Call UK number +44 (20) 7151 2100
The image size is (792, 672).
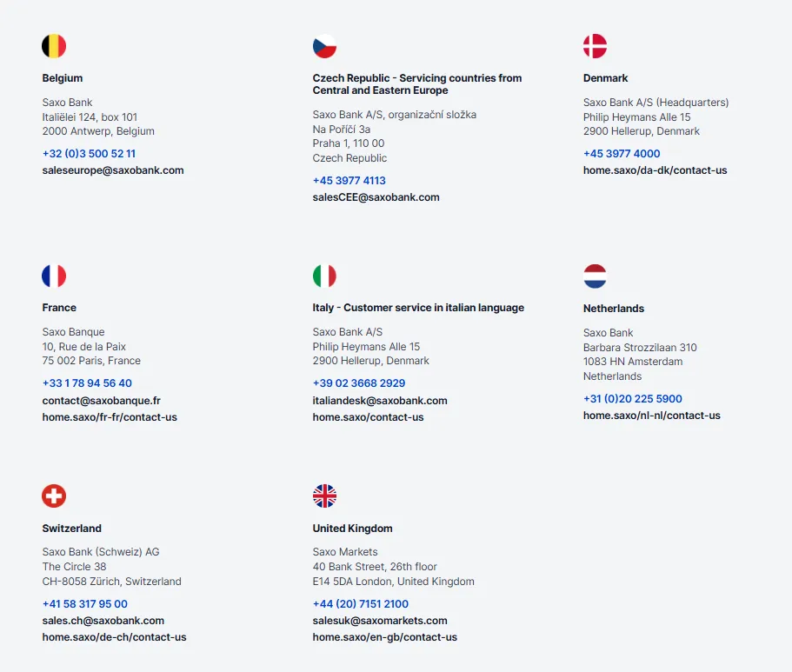point(361,604)
